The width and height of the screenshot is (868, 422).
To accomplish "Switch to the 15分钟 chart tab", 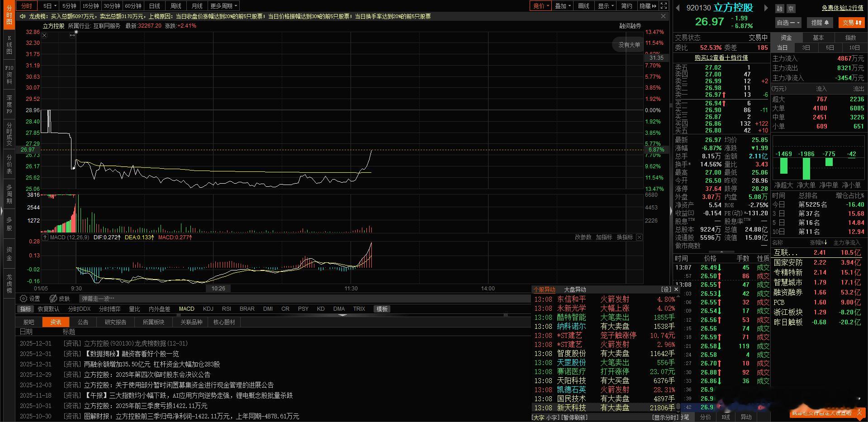I will tap(91, 6).
